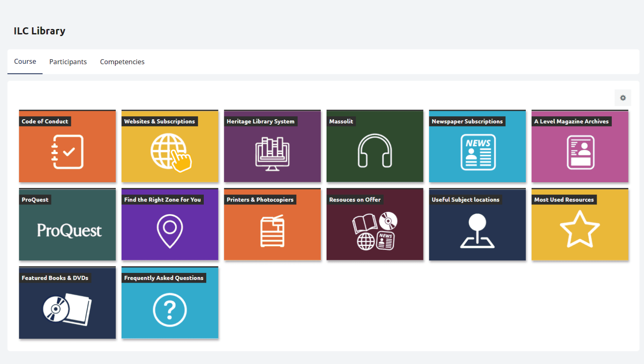
Task: Open Newspaper Subscriptions
Action: coord(477,146)
